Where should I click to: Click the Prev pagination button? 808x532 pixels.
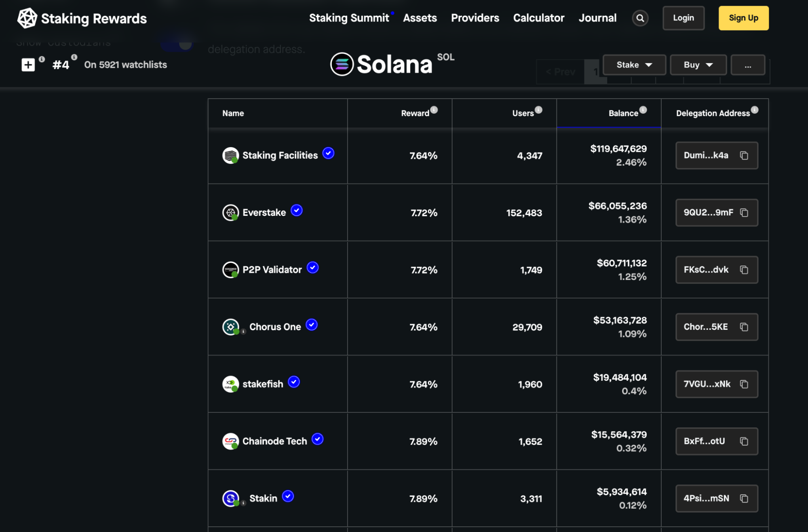click(560, 72)
